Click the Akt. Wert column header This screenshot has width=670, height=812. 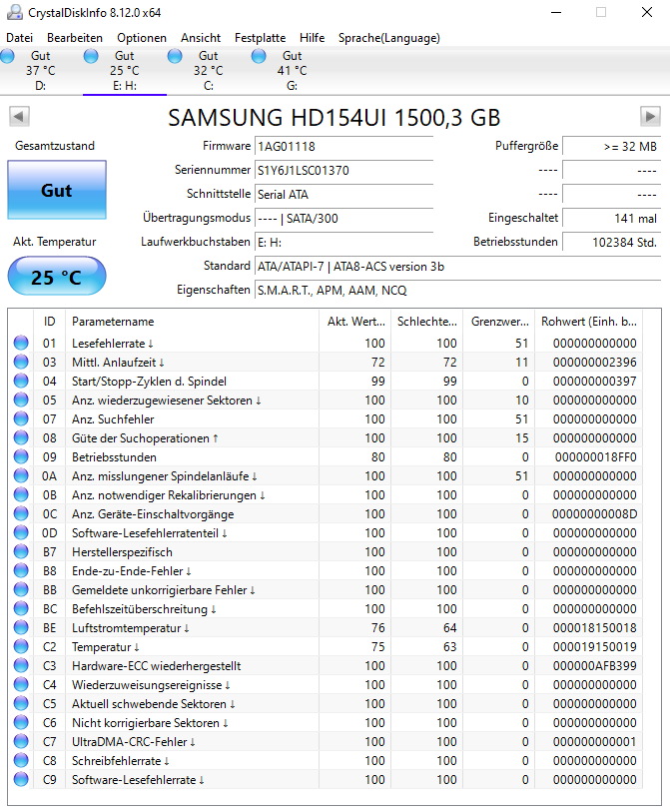(355, 322)
